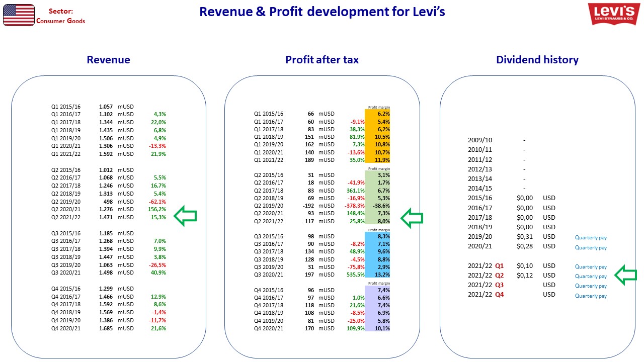Click 'Quarterly pay' in the 2021/22 Q3 row
Image resolution: width=644 pixels, height=362 pixels.
pos(591,286)
